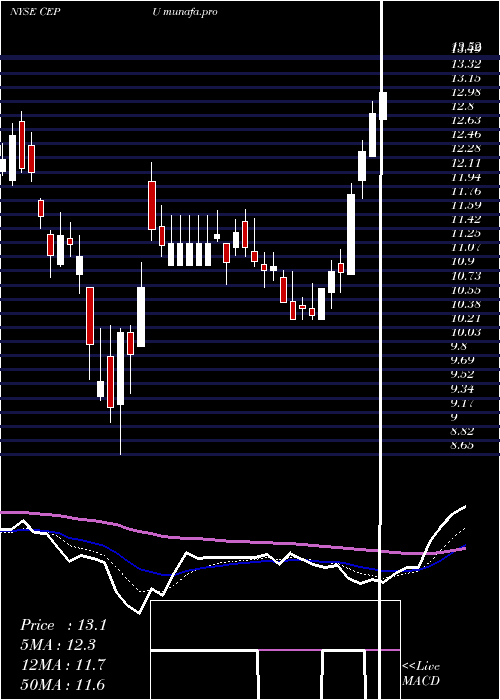Select the 13.15 price axis label
The image size is (500, 700).
click(466, 78)
